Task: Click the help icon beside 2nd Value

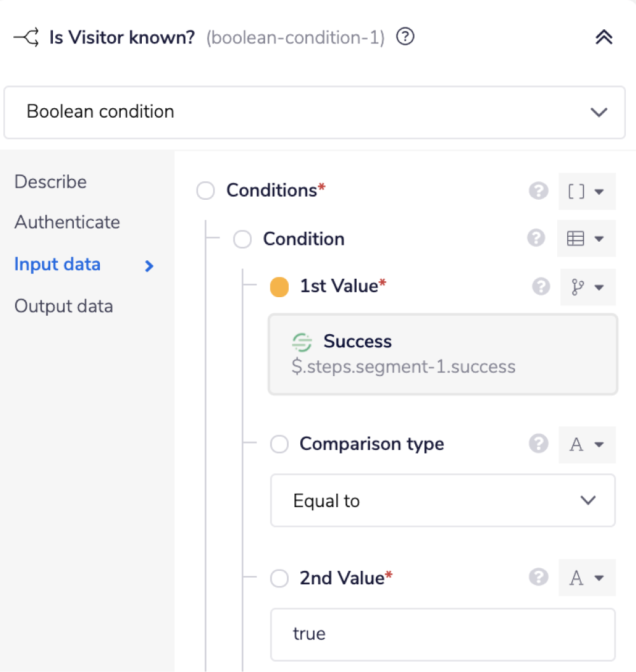Action: click(x=538, y=578)
